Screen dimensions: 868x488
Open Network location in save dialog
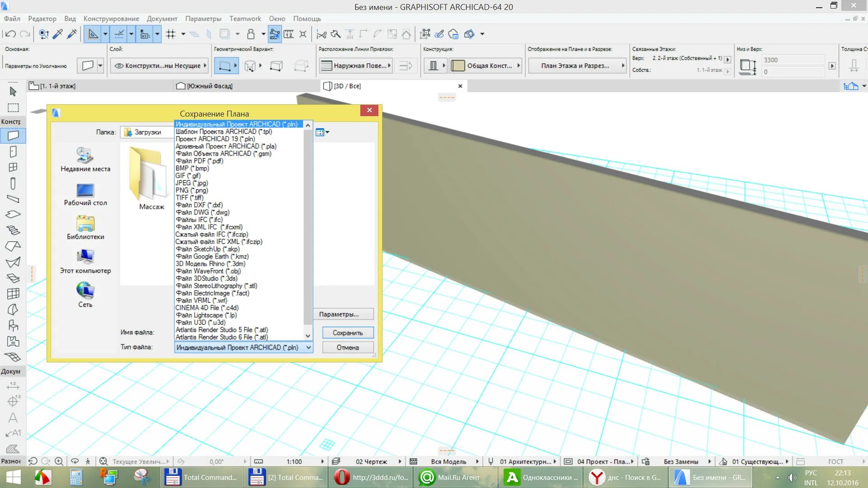coord(85,295)
